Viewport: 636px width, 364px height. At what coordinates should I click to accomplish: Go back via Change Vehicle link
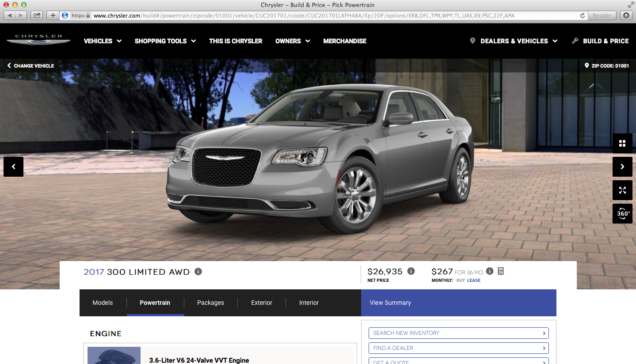click(30, 65)
